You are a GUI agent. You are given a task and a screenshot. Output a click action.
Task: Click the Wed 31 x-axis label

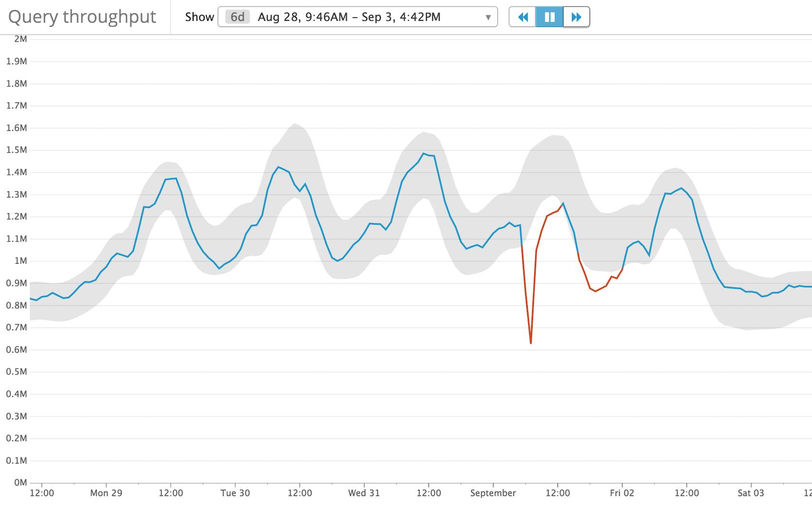(364, 493)
